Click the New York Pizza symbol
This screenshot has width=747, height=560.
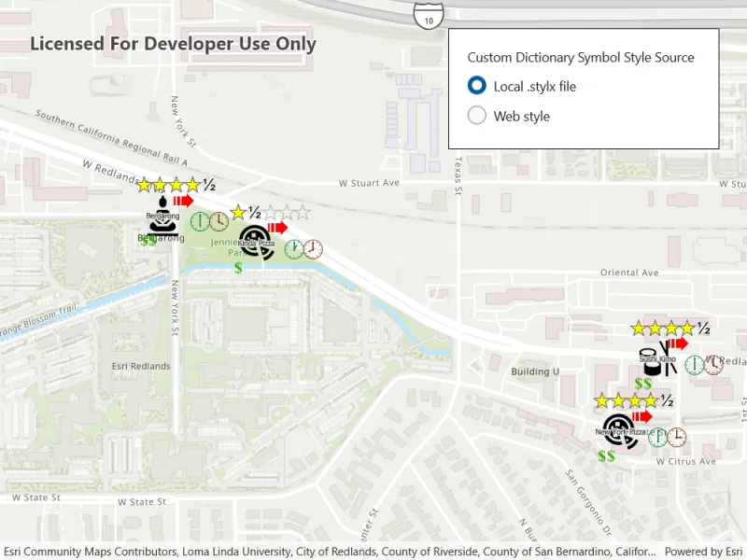620,431
